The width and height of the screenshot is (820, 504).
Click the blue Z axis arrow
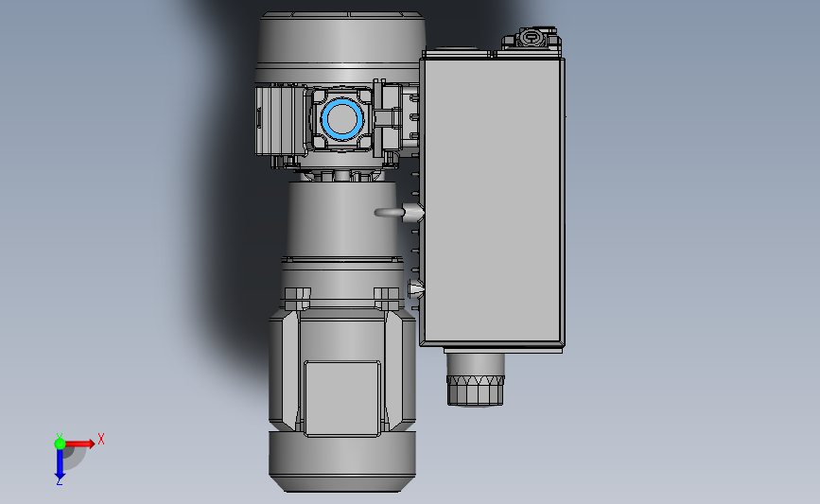tap(60, 465)
